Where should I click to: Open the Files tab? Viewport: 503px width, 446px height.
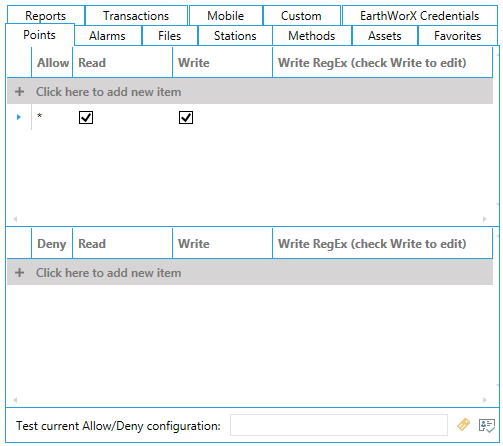(170, 36)
